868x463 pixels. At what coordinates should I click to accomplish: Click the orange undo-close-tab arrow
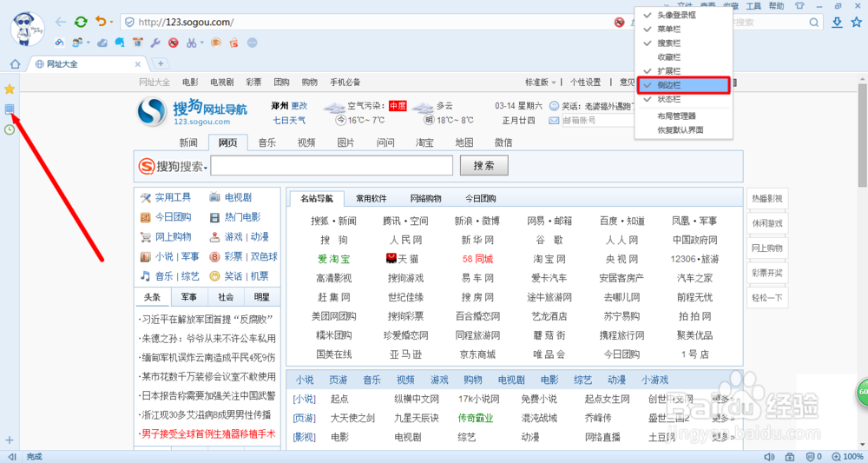100,22
